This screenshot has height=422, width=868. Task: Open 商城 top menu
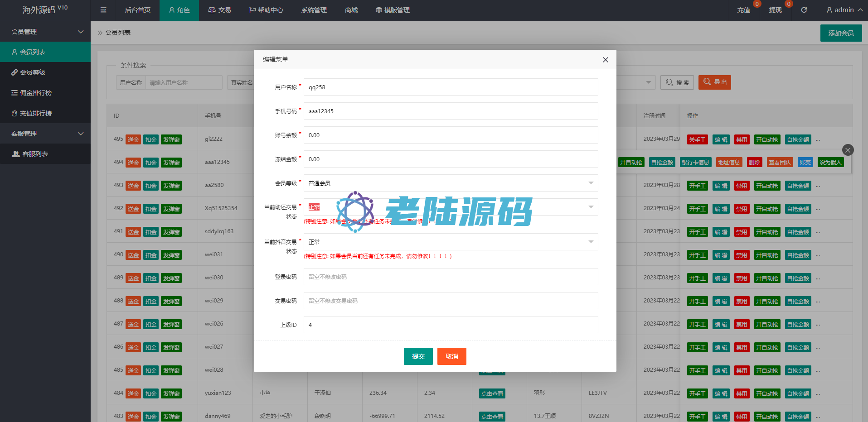(351, 10)
